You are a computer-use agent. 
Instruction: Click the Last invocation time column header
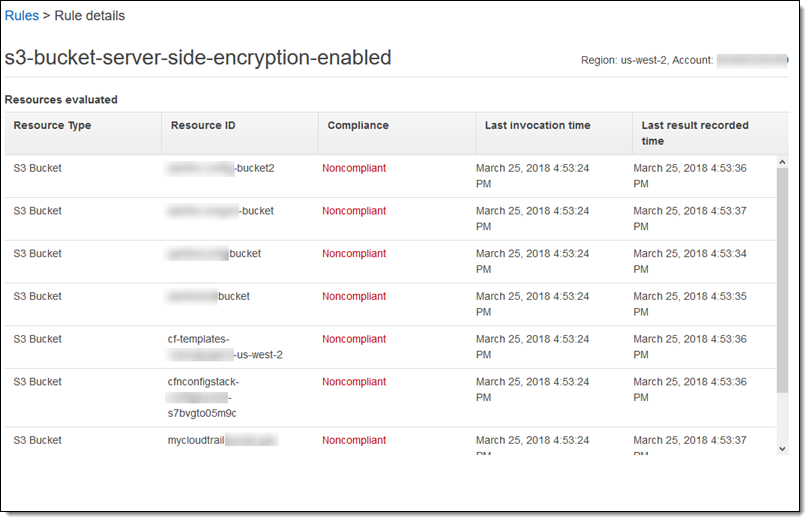(537, 126)
